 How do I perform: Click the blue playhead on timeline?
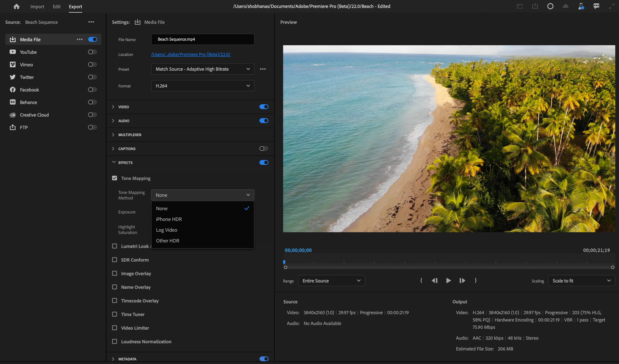[x=284, y=262]
